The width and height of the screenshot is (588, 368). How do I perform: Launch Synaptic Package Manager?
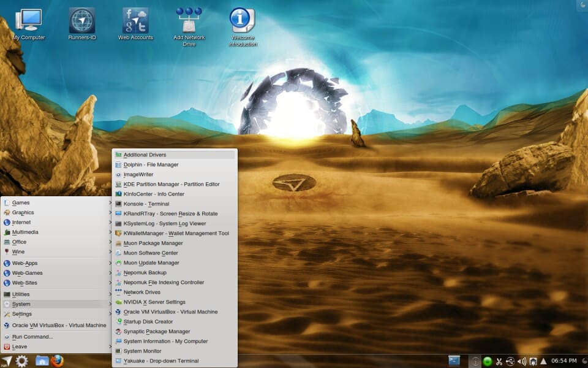[175, 332]
